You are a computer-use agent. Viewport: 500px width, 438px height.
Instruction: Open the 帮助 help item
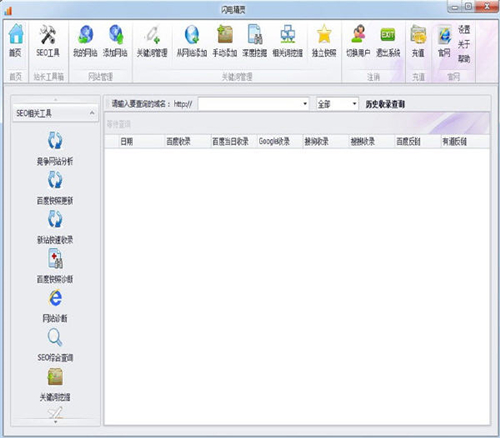pyautogui.click(x=464, y=59)
